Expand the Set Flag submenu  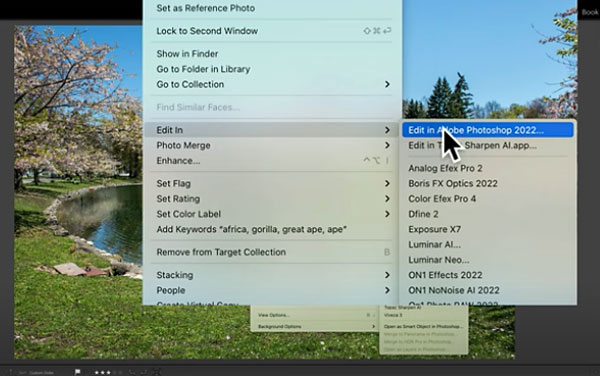click(x=272, y=184)
